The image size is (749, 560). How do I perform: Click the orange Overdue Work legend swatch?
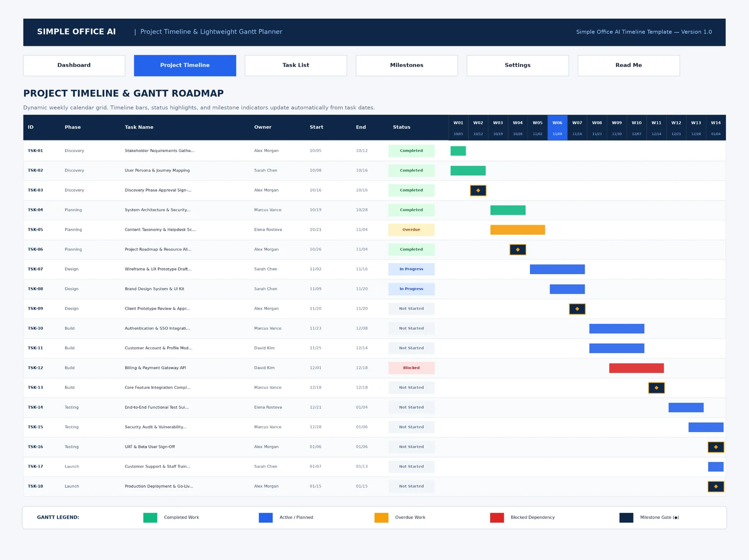pos(382,517)
